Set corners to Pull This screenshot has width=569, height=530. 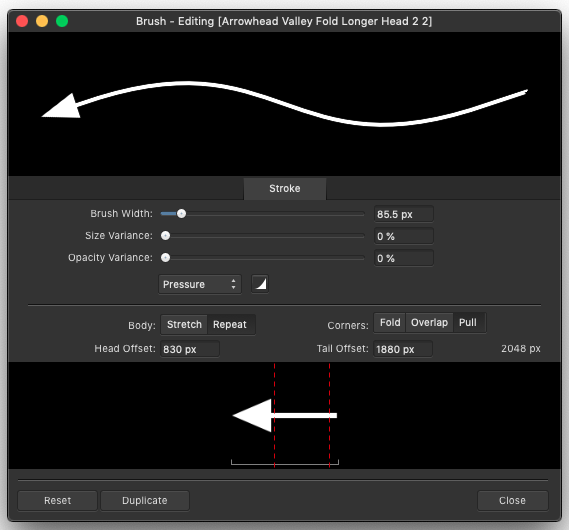pyautogui.click(x=468, y=322)
